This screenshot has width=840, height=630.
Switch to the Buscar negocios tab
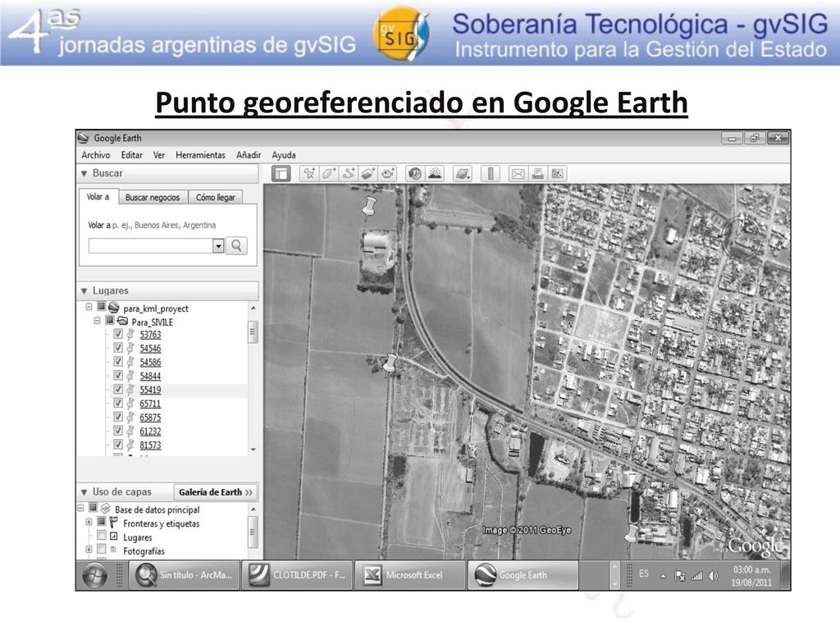click(153, 197)
